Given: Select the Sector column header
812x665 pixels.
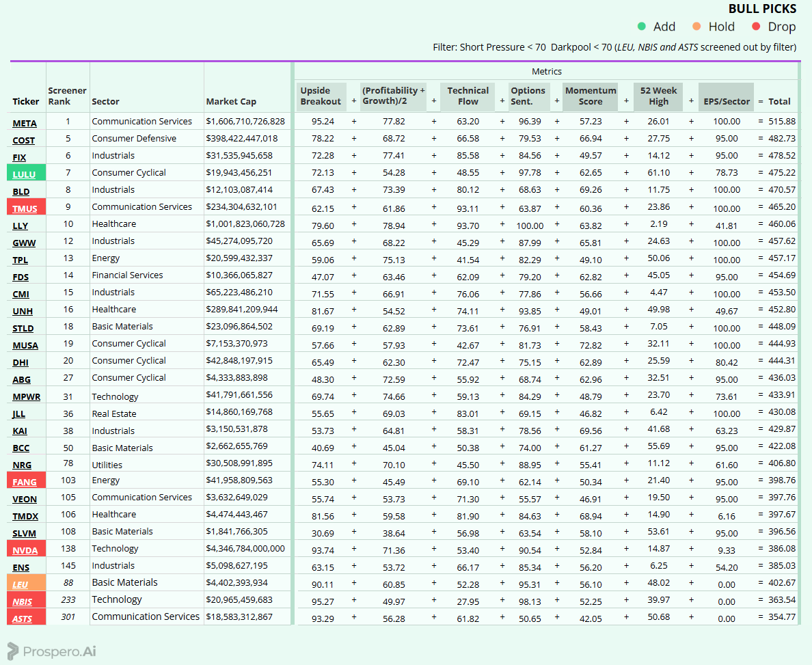Looking at the screenshot, I should point(106,102).
